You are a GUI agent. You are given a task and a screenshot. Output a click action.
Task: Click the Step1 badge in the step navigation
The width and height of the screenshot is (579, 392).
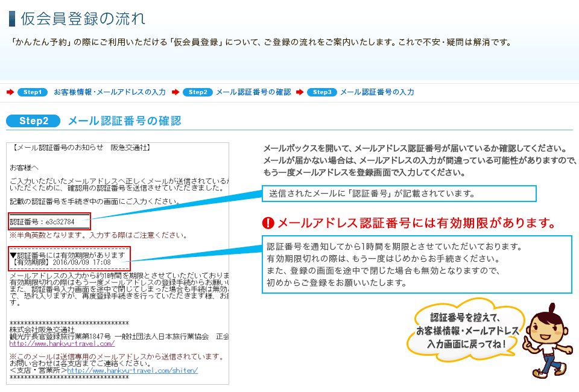pos(33,92)
